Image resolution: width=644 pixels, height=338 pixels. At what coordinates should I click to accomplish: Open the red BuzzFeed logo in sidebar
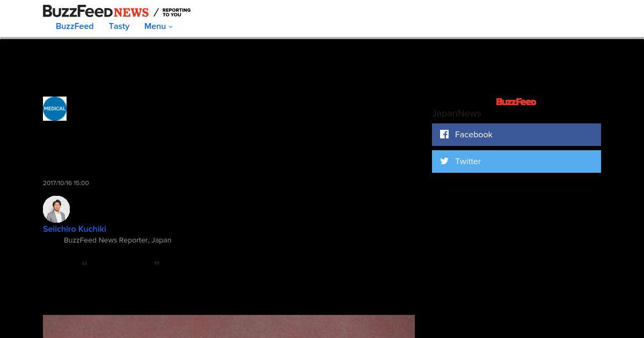tap(516, 101)
